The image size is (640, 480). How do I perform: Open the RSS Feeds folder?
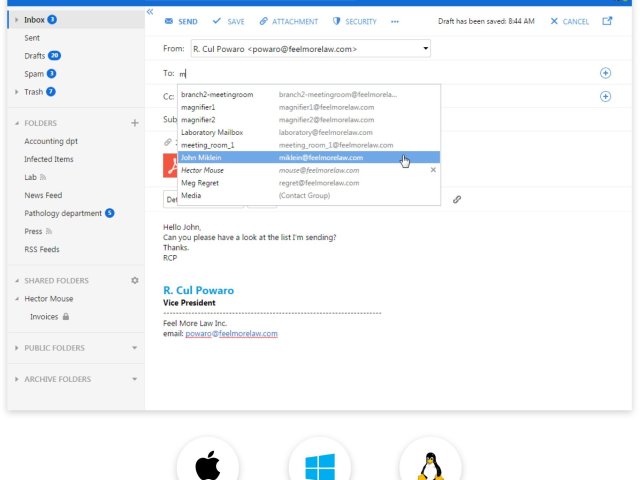(42, 249)
